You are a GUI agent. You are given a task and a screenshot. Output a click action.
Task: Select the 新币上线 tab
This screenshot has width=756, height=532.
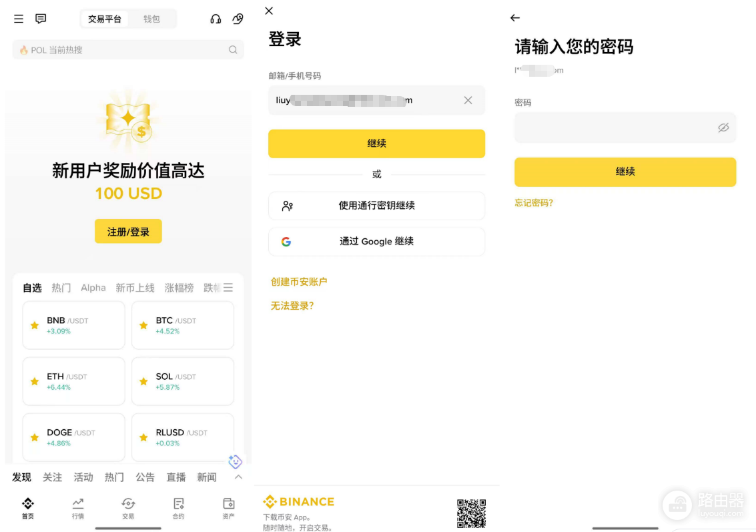135,288
